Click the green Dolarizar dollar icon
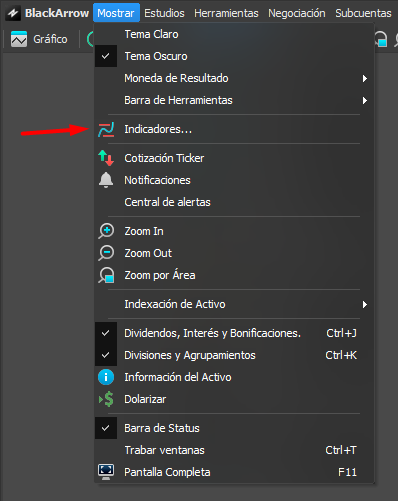The height and width of the screenshot is (501, 398). (106, 399)
